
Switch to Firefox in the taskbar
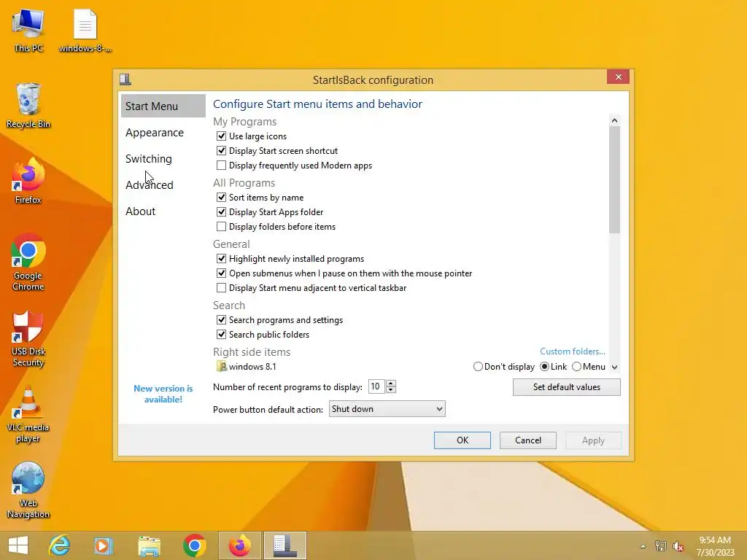click(x=239, y=545)
